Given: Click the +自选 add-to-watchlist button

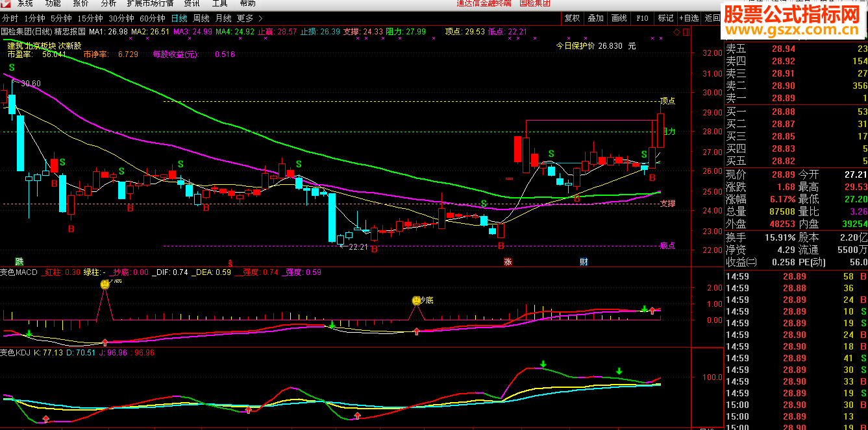Looking at the screenshot, I should (x=689, y=18).
